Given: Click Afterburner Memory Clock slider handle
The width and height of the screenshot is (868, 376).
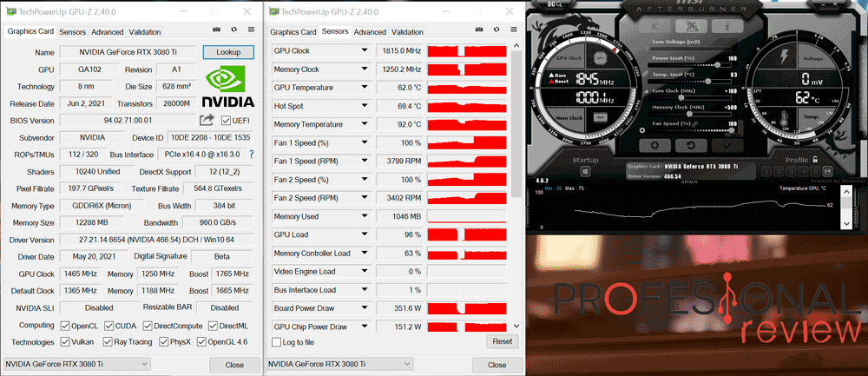Looking at the screenshot, I should 689,114.
